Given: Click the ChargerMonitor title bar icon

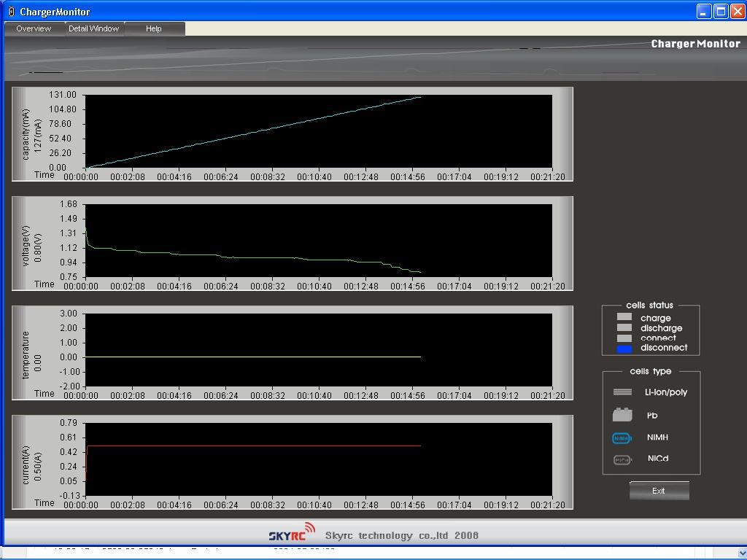Looking at the screenshot, I should [11, 12].
